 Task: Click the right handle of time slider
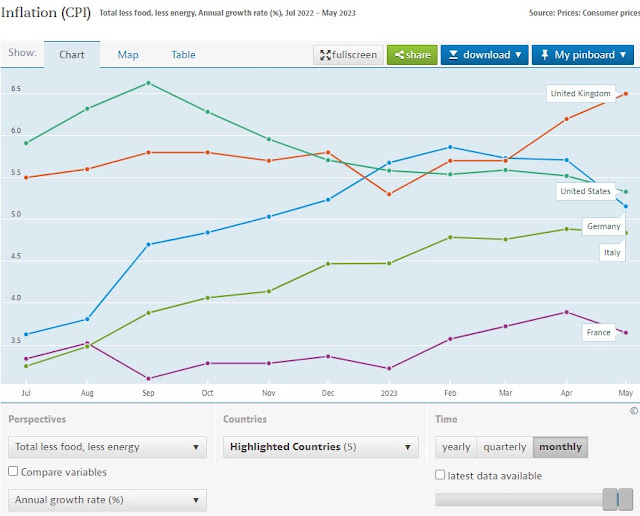(625, 499)
